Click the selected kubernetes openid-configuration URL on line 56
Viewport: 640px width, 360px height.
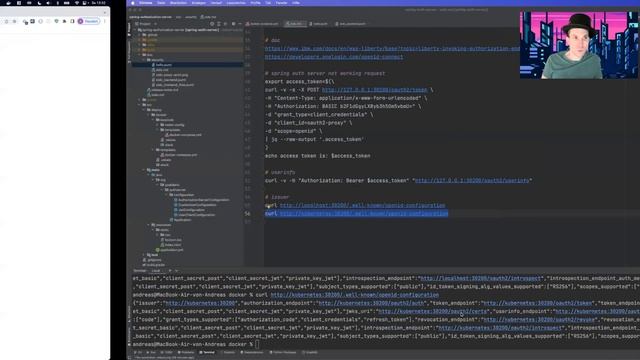point(364,213)
